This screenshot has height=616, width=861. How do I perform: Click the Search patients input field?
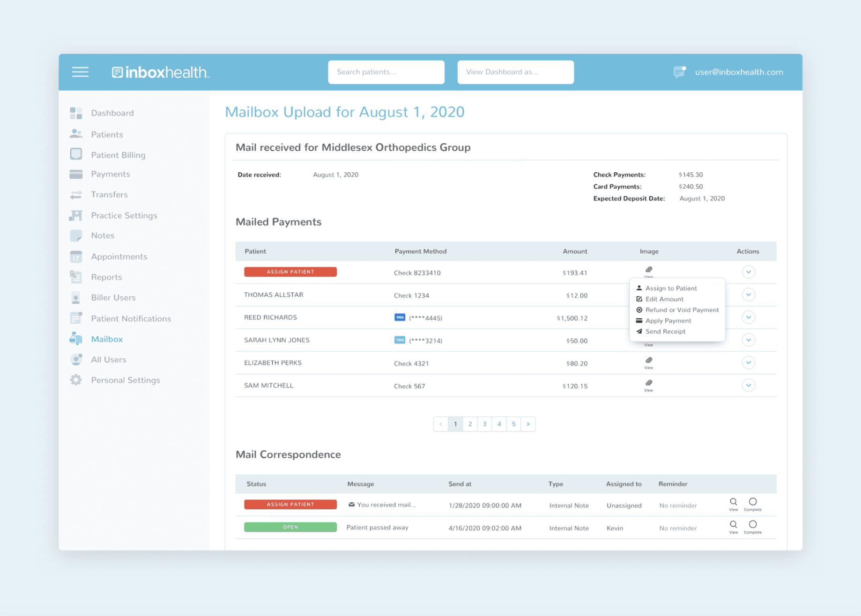386,72
